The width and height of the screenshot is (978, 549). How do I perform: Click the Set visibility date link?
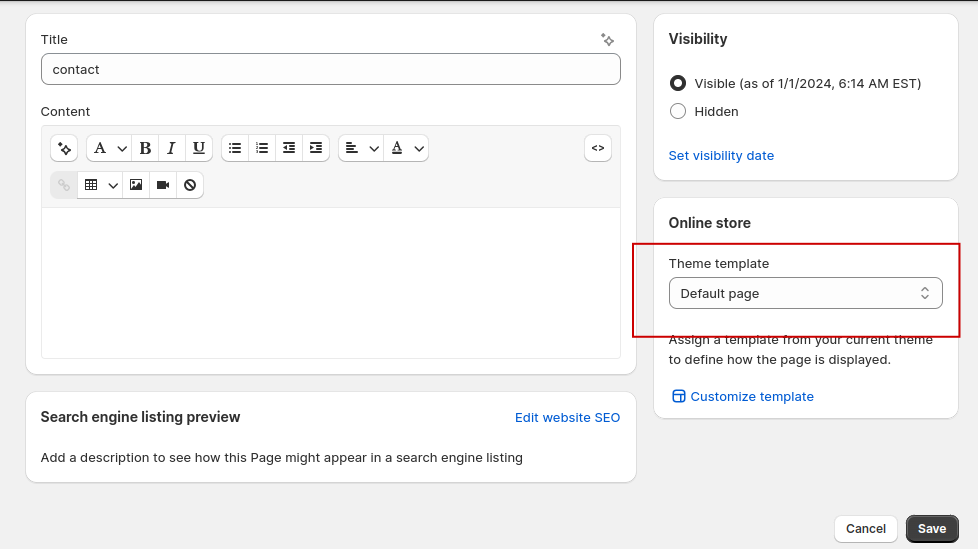721,155
